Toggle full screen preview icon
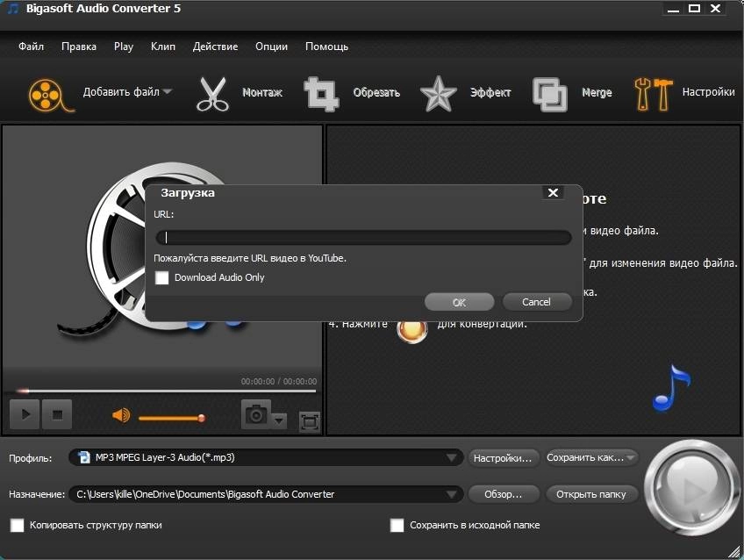Screen dimensions: 744x560 [x=310, y=421]
